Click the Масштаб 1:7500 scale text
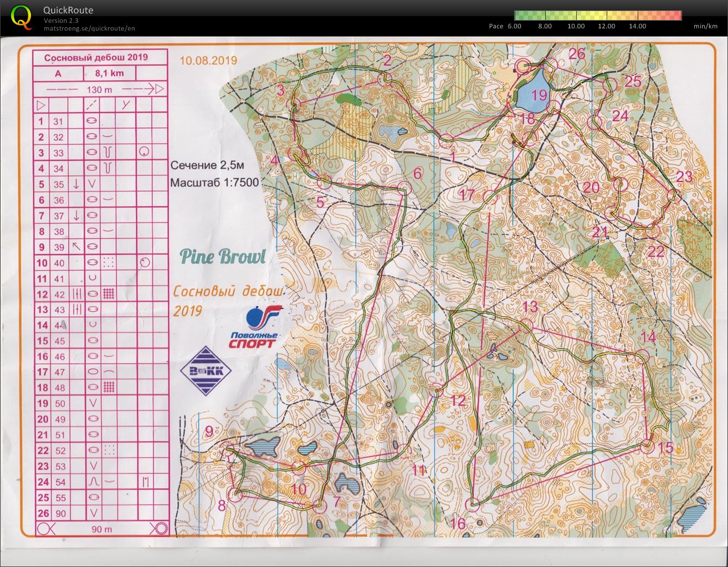This screenshot has width=728, height=567. (x=214, y=182)
